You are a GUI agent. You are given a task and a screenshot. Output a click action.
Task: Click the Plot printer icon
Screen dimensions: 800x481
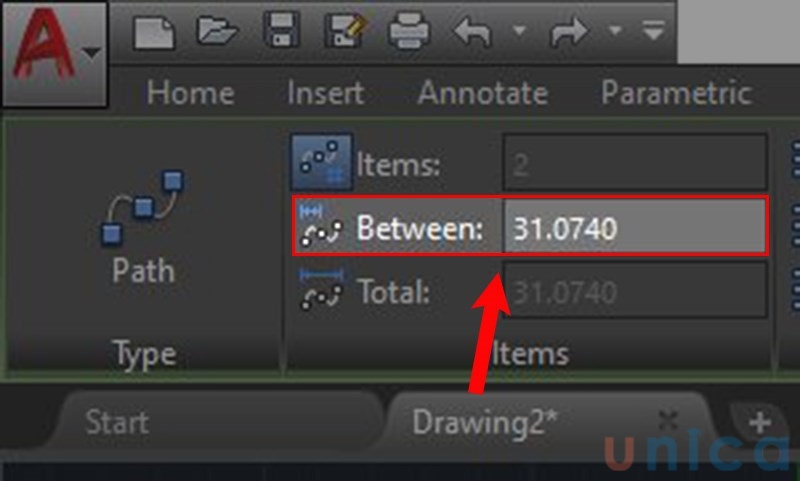click(409, 31)
